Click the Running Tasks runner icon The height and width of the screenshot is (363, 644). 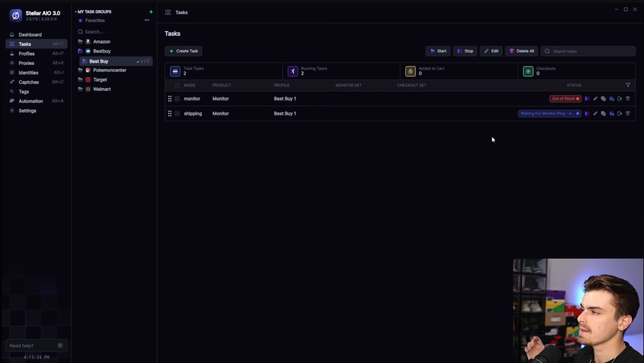(293, 71)
